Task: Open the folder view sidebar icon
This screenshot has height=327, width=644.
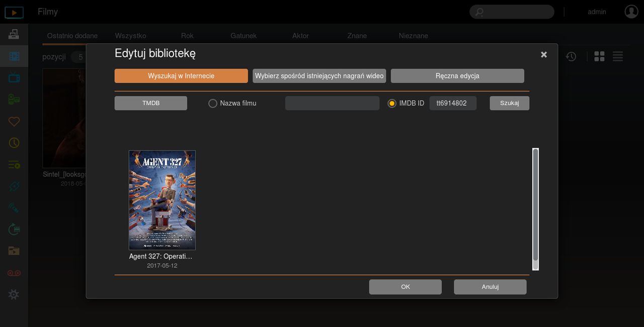Action: tap(14, 251)
